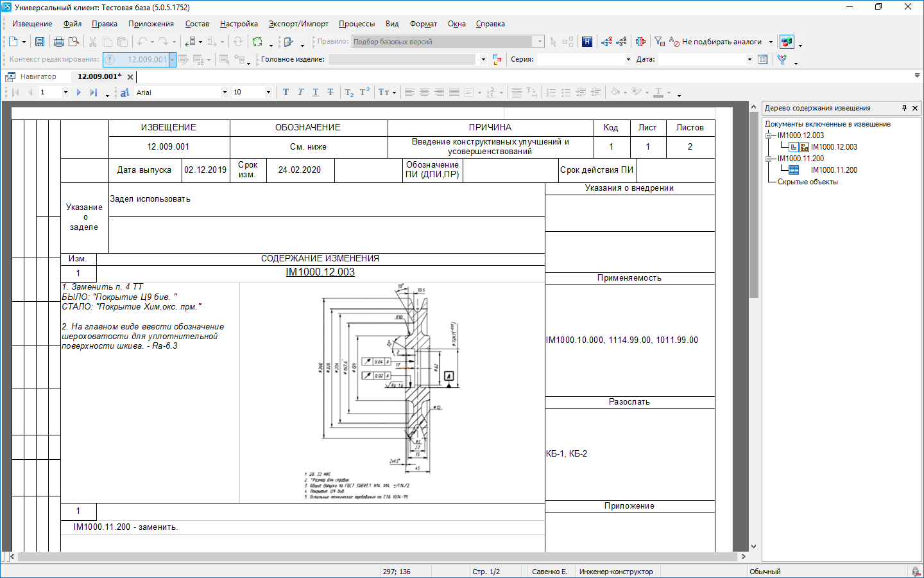The image size is (924, 578).
Task: Click the calendar icon next to Дата field
Action: 762,59
